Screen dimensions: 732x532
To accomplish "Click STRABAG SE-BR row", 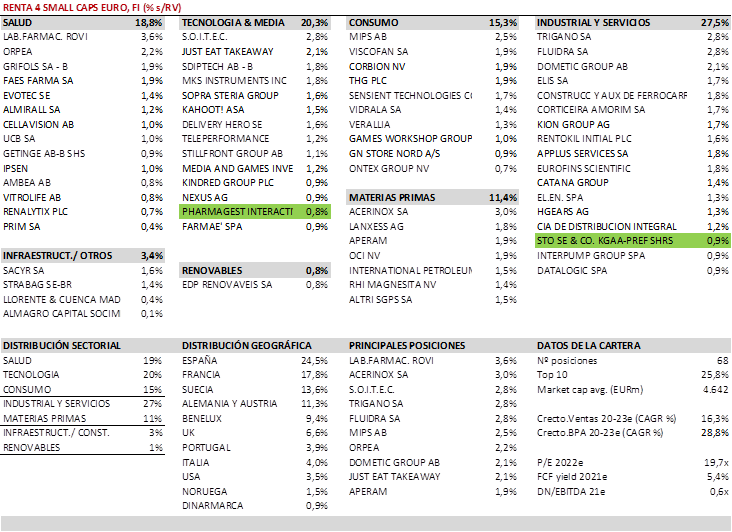I will (x=83, y=284).
